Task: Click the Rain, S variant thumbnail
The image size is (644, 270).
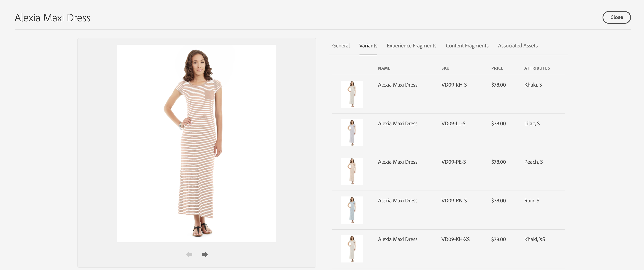Action: coord(352,210)
